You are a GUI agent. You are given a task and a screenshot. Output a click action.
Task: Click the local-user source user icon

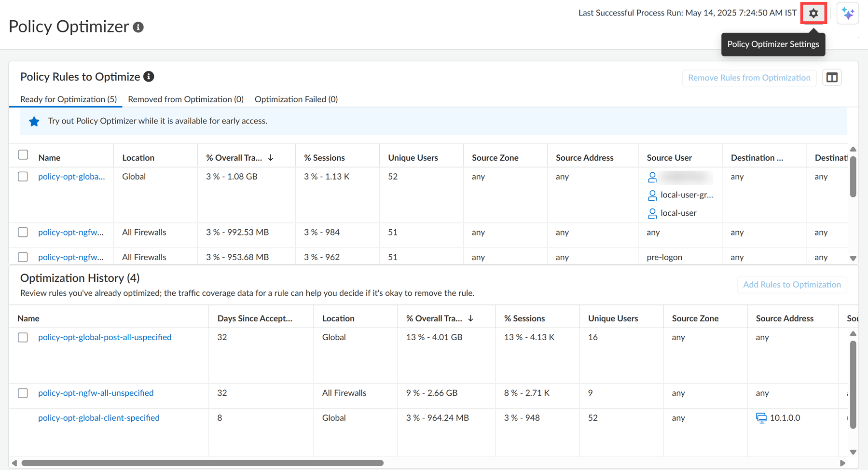click(652, 213)
